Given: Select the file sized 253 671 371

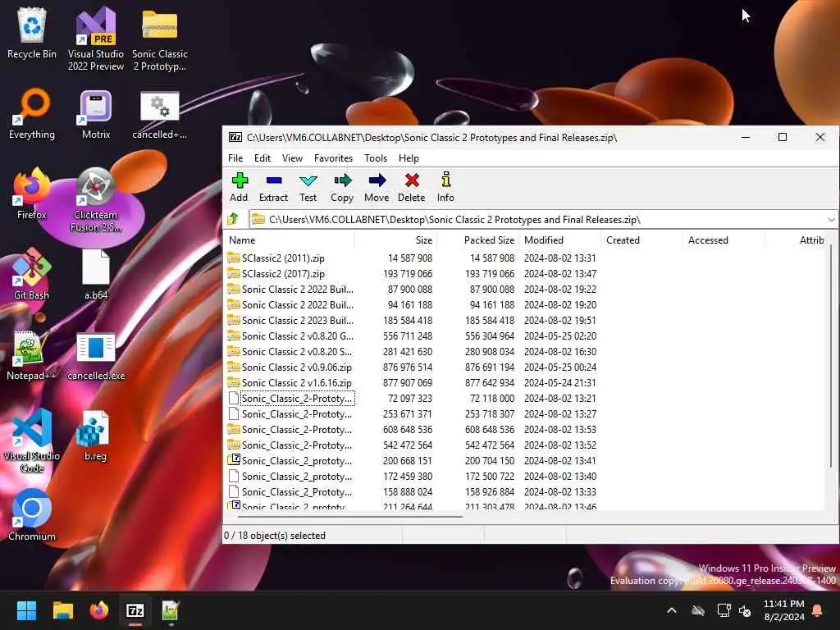Looking at the screenshot, I should click(x=412, y=413).
